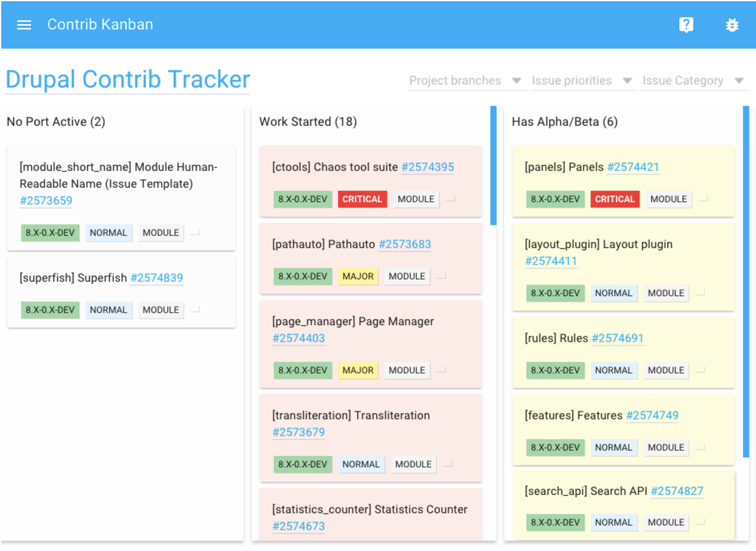
Task: Open the hamburger navigation menu
Action: [24, 25]
